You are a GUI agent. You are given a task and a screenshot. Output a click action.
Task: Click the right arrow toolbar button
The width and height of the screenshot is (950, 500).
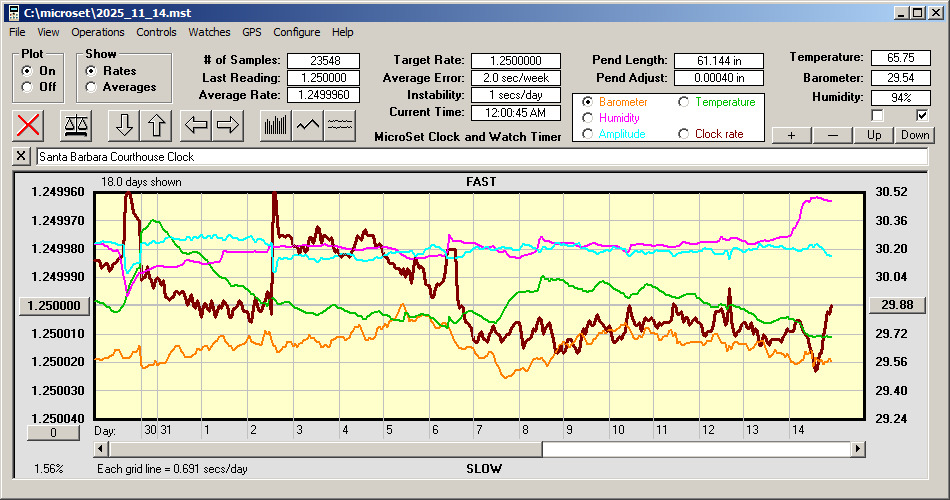pyautogui.click(x=228, y=125)
